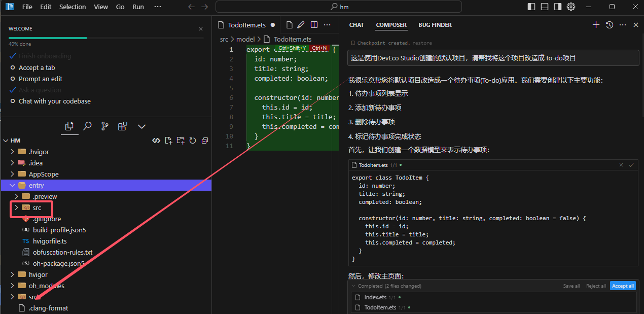This screenshot has width=644, height=314.
Task: Collapse all folders in explorer
Action: (205, 141)
